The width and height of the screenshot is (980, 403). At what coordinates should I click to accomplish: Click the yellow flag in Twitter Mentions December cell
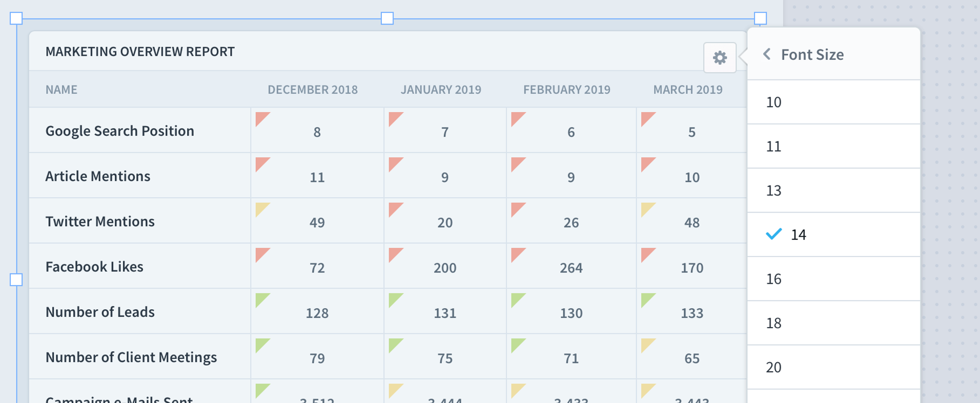261,208
